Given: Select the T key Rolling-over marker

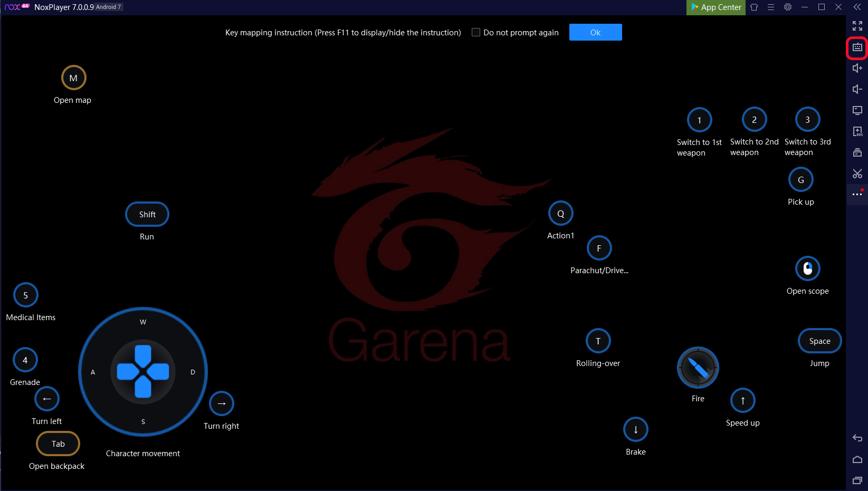Looking at the screenshot, I should [598, 341].
